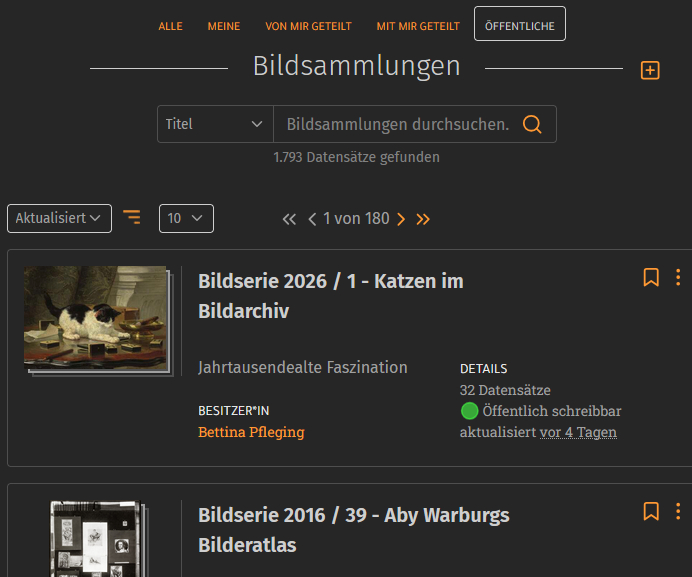Bookmark the Aby Warburgs Bilderatlas collection
This screenshot has height=577, width=692.
tap(651, 511)
